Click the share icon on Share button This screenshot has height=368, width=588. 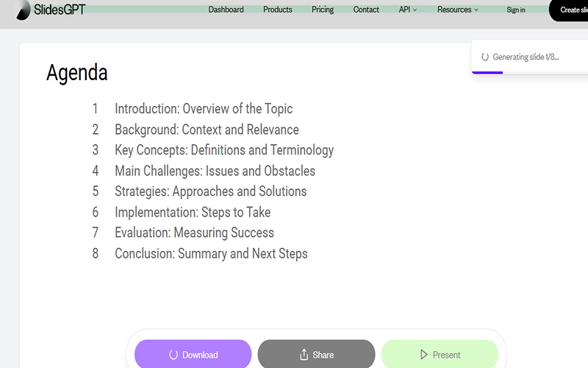(304, 355)
